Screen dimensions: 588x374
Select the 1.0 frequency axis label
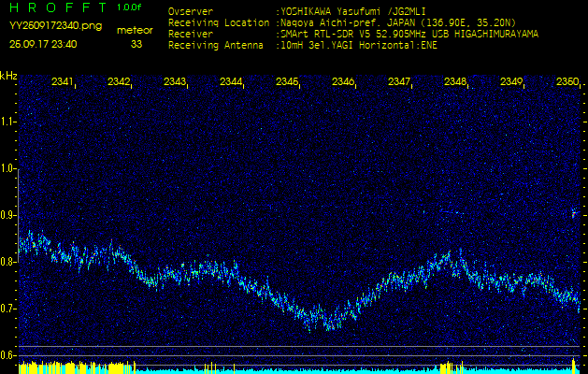click(x=8, y=168)
